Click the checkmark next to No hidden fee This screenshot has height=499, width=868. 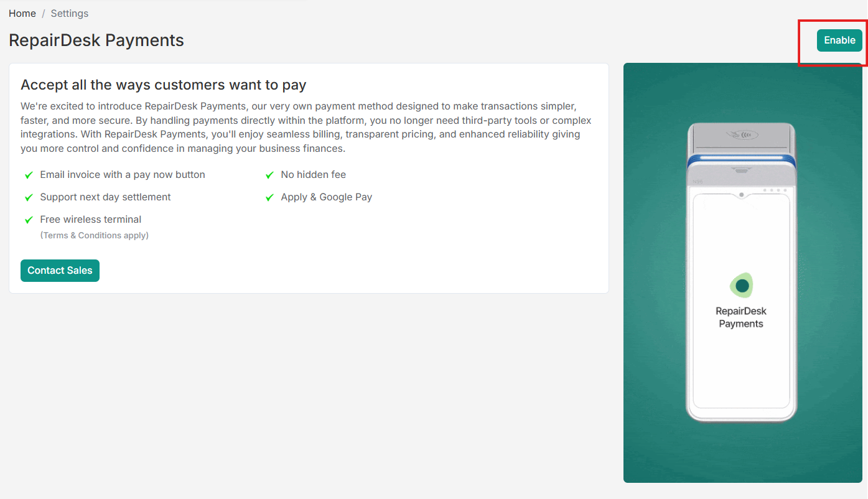[269, 175]
